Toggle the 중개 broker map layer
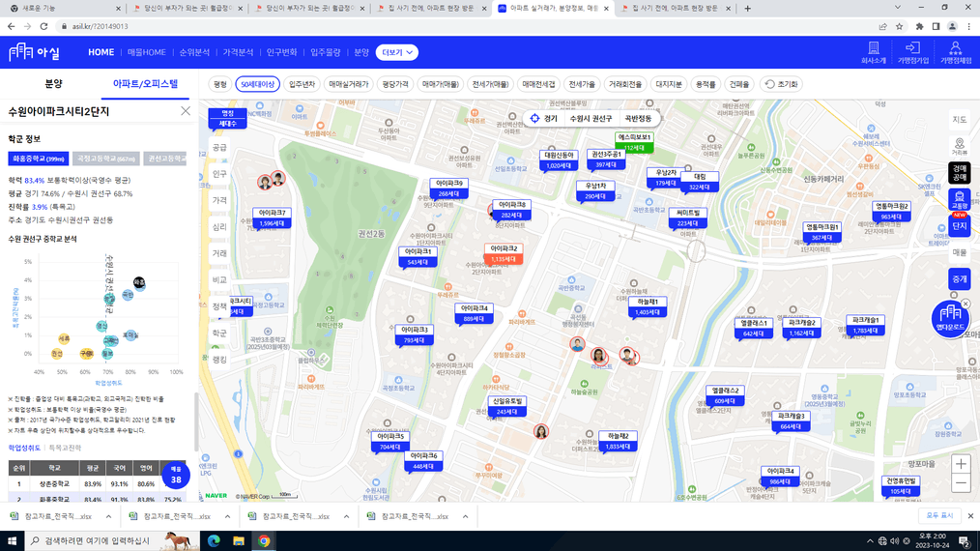980x551 pixels. pyautogui.click(x=960, y=279)
